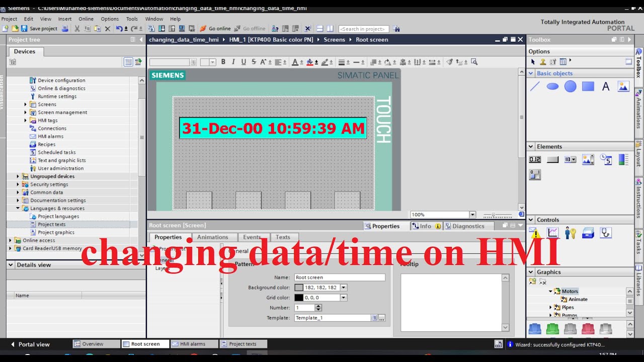The height and width of the screenshot is (362, 644).
Task: Click the Save project icon
Action: [24, 29]
